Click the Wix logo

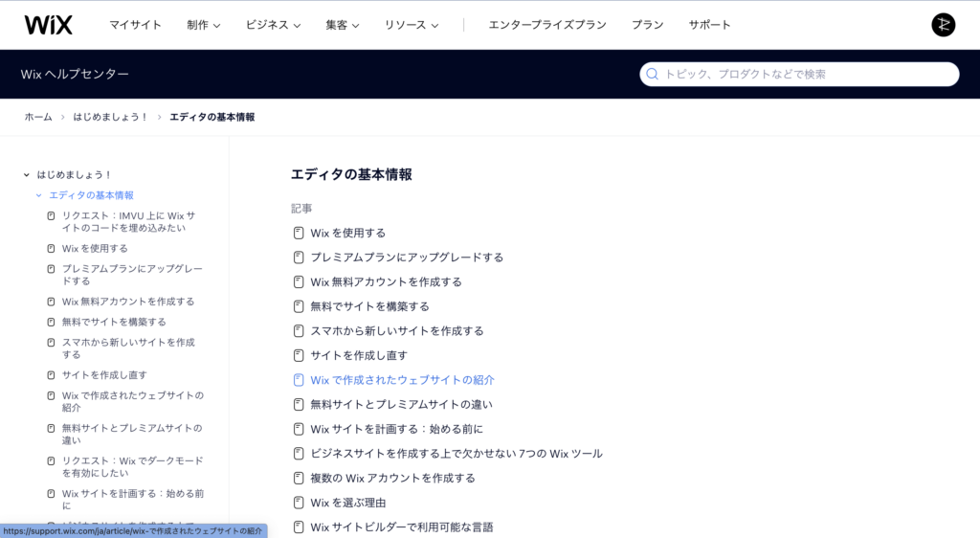click(x=48, y=25)
